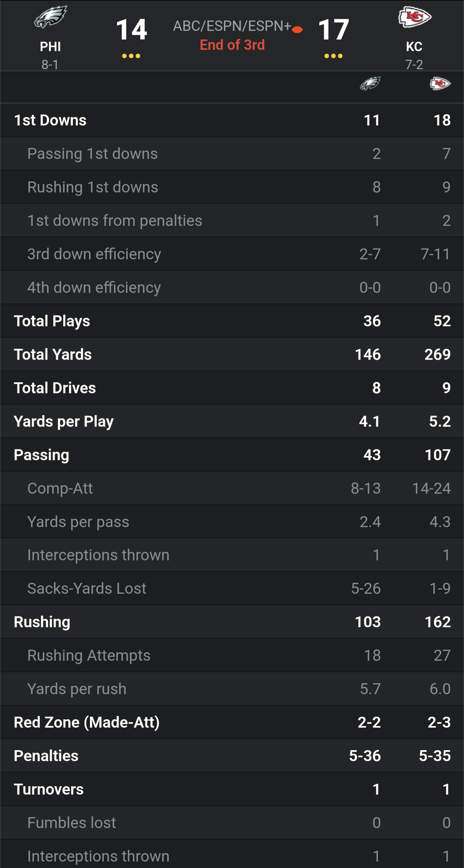Tap the Chiefs logo in the header
This screenshot has width=464, height=868.
pos(414,17)
